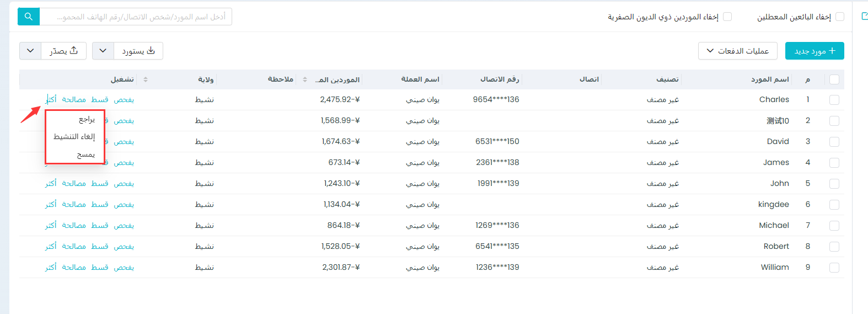Check the select-all header checkbox
Image resolution: width=868 pixels, height=314 pixels.
[834, 79]
